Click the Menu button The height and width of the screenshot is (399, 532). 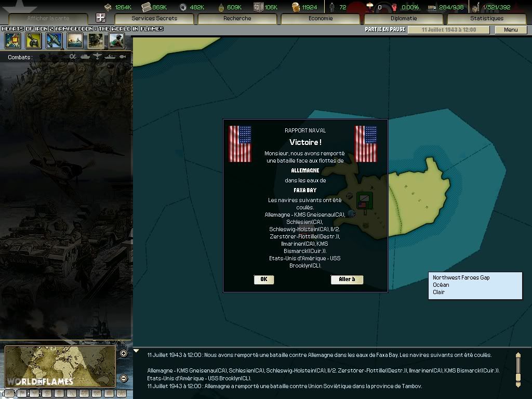tap(511, 30)
